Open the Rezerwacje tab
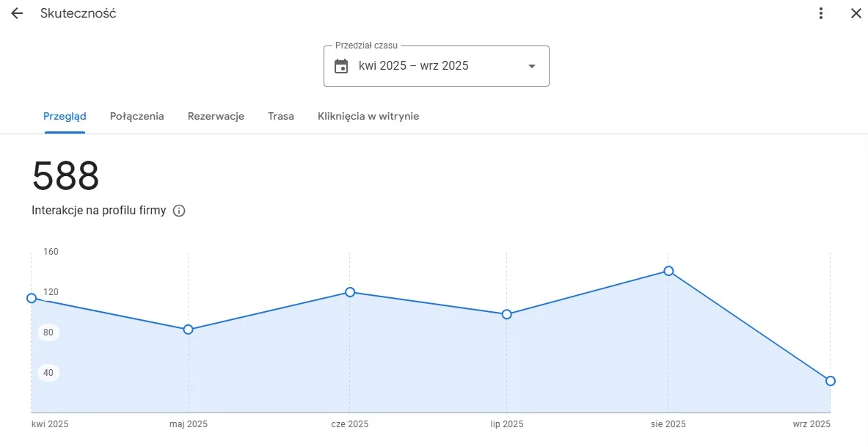Viewport: 868px width, 447px height. (216, 116)
